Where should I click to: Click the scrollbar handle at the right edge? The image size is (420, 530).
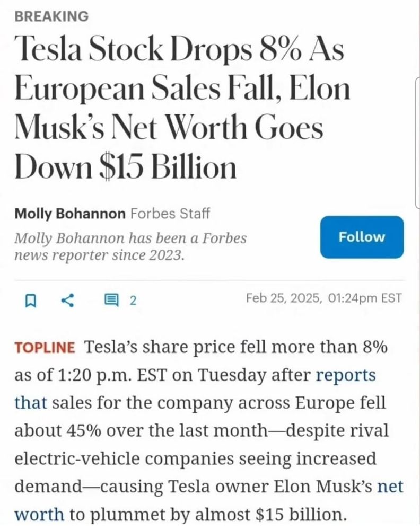click(417, 142)
